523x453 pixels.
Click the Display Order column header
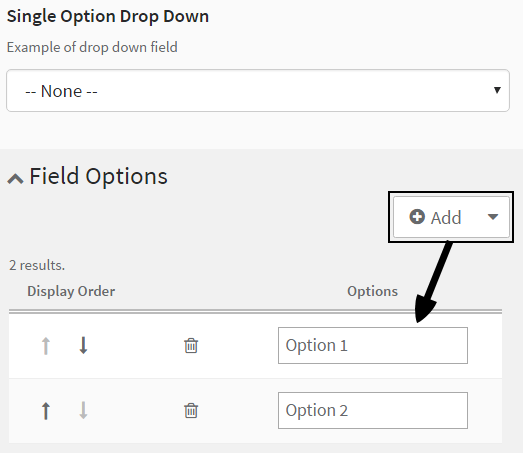pyautogui.click(x=71, y=291)
